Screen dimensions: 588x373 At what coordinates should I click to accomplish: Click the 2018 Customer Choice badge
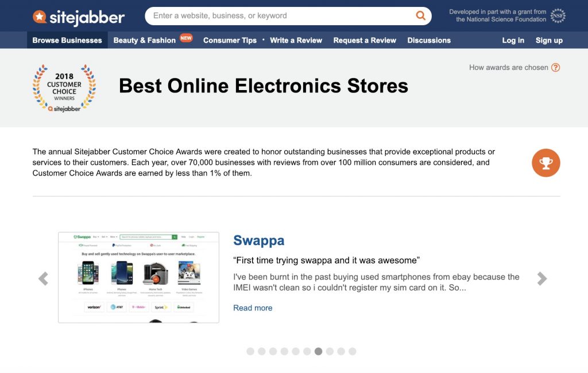64,88
